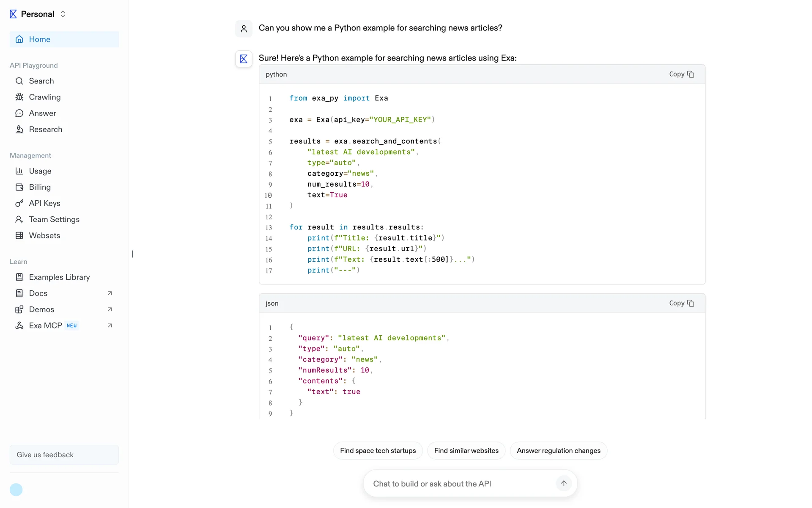Focus the Chat to build input field

click(461, 483)
